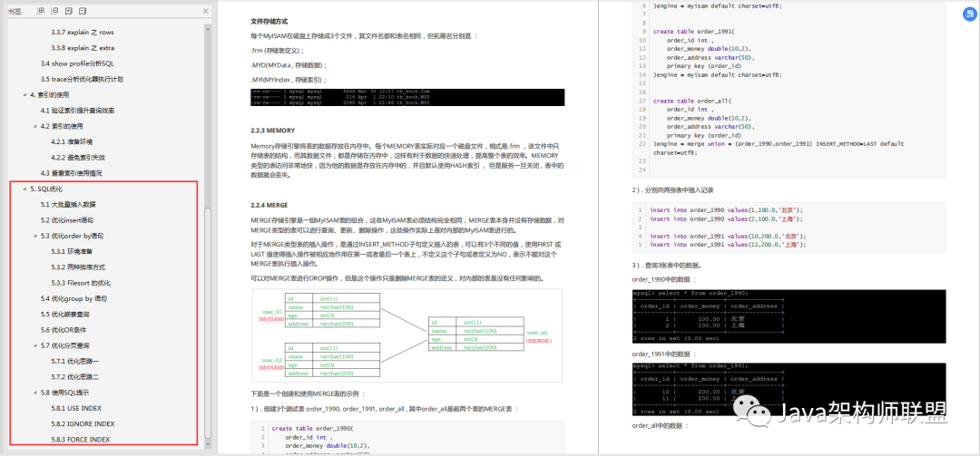Click the collapse all bookmarks icon
Screen dimensions: 980x456
coord(54,11)
